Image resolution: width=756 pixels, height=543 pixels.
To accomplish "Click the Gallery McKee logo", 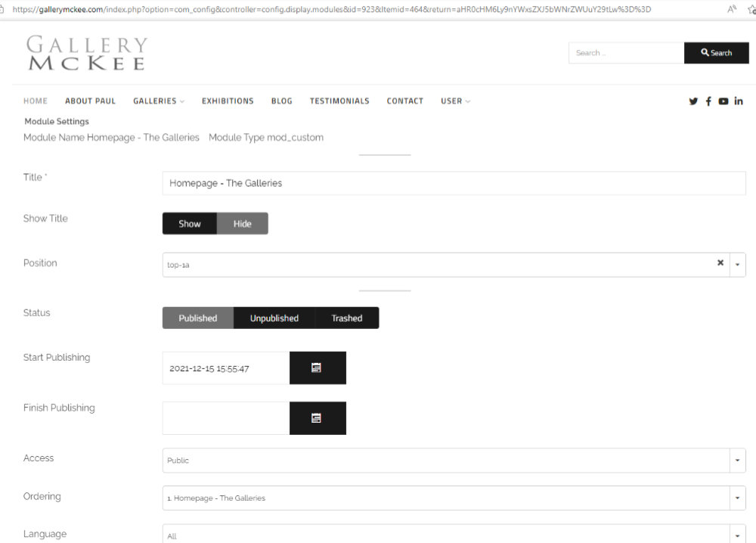I will pos(86,53).
